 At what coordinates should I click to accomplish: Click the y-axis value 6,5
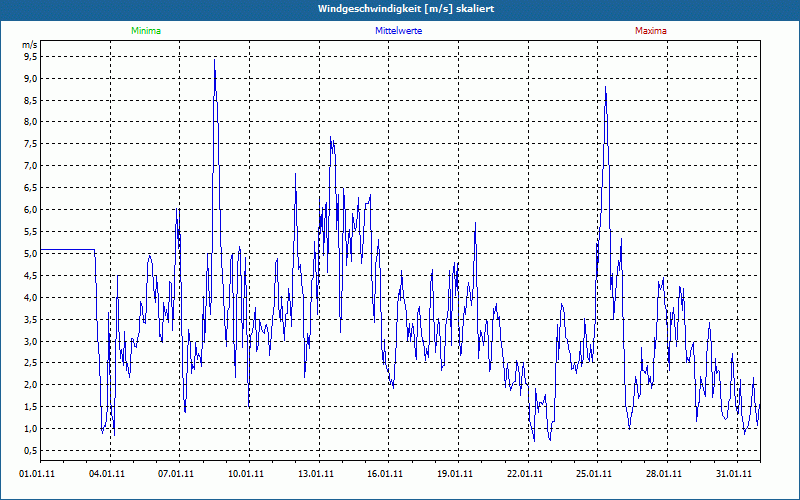tap(31, 188)
